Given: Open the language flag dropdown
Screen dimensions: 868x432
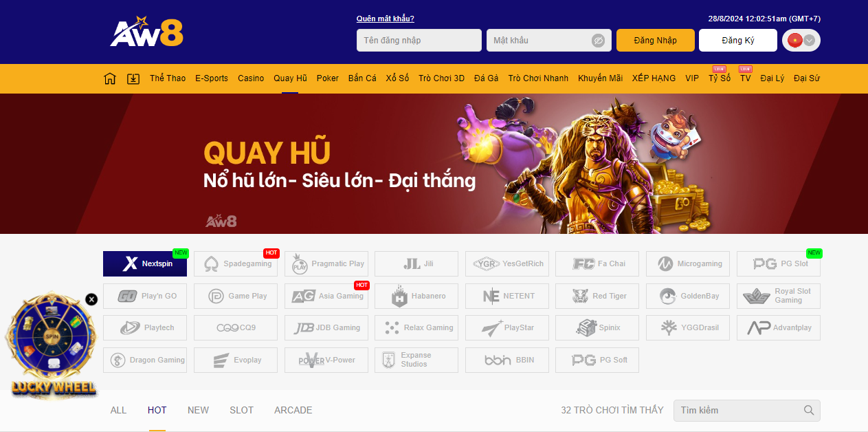Looking at the screenshot, I should (x=801, y=41).
